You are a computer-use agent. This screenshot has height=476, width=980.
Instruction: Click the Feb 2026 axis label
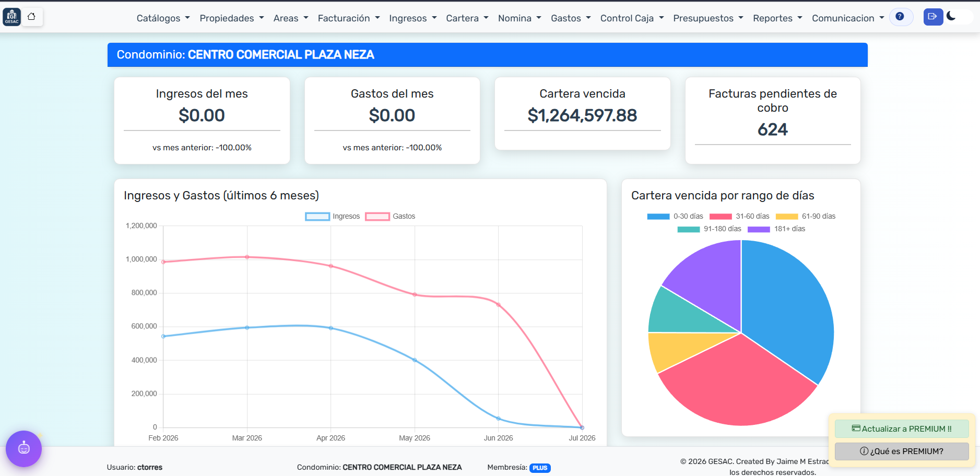tap(163, 438)
